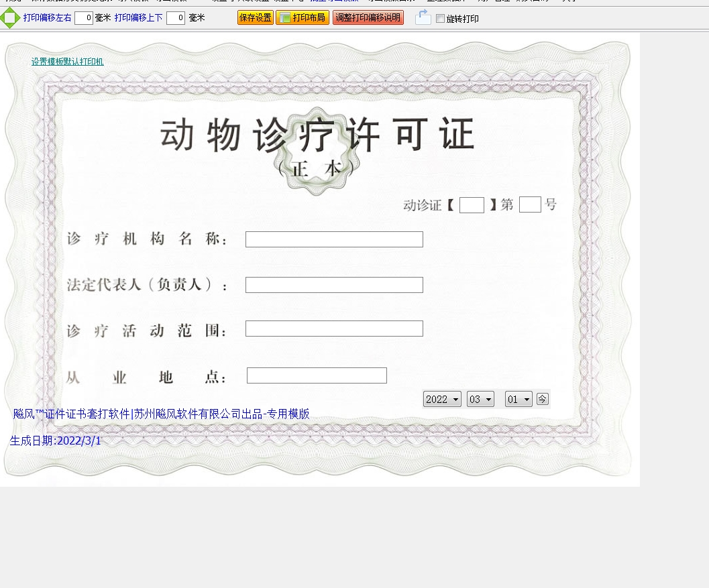The image size is (709, 588).
Task: Click the 诊疗活动范围 text field
Action: click(334, 329)
